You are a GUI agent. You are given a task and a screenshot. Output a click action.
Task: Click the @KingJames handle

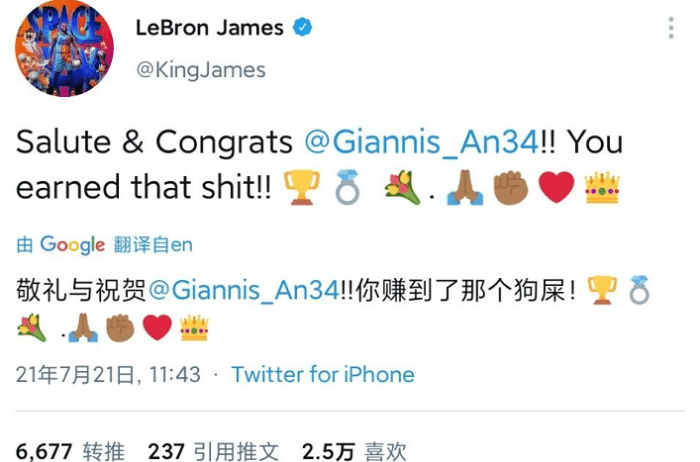click(201, 70)
